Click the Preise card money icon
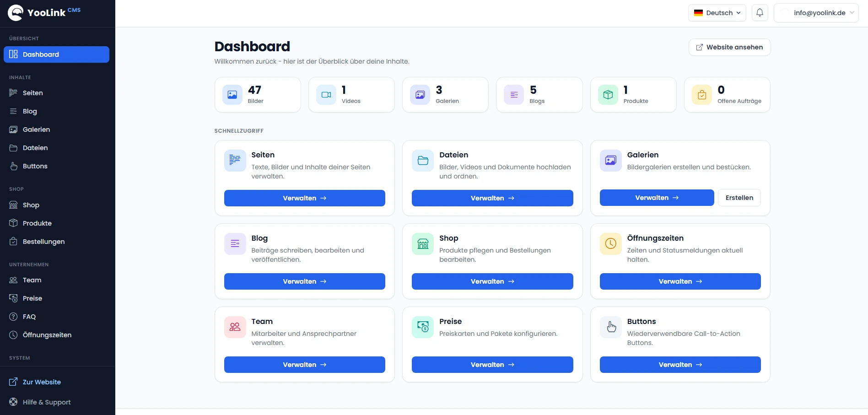 [x=423, y=327]
